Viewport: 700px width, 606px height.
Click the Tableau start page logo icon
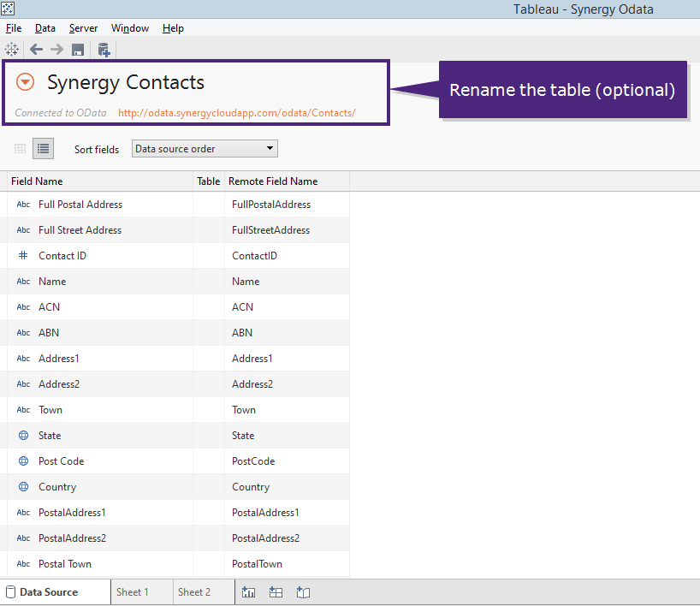[x=12, y=49]
